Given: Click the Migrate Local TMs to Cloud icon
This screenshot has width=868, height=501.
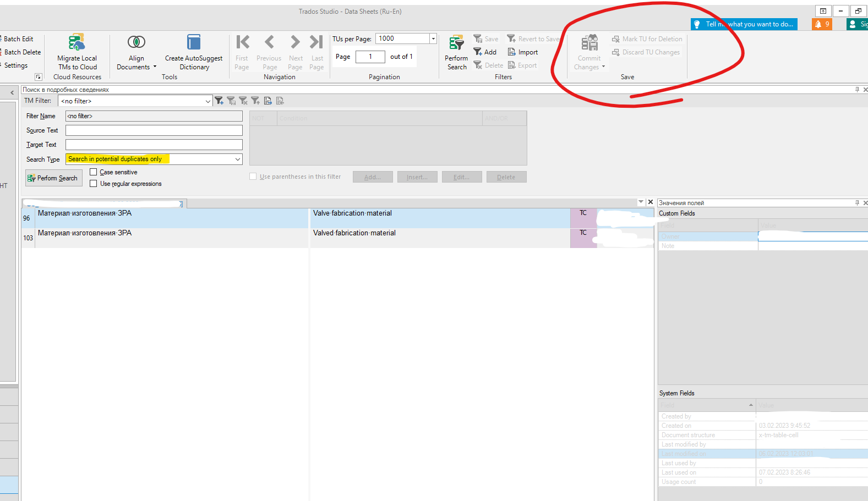Looking at the screenshot, I should (x=77, y=42).
